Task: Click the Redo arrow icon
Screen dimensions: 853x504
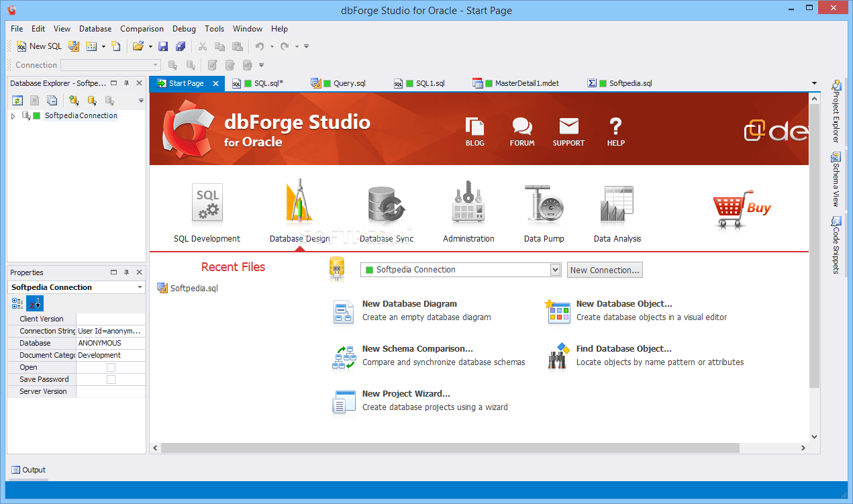Action: click(285, 46)
